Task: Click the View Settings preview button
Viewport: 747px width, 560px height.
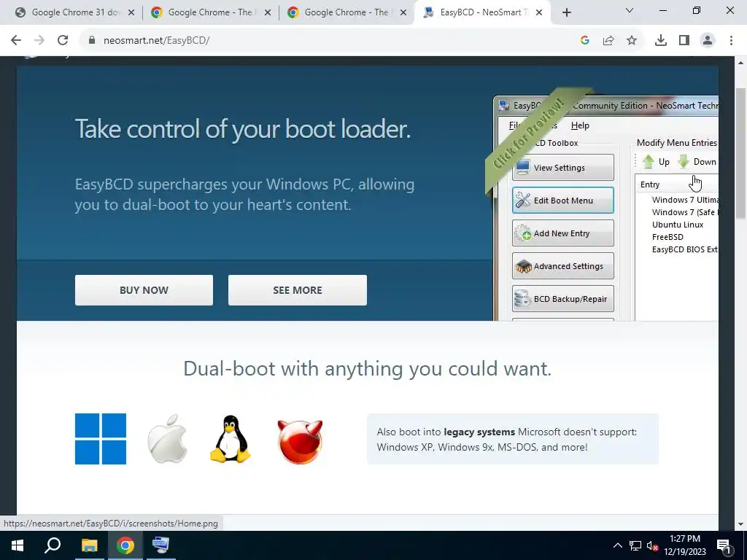Action: (x=562, y=167)
